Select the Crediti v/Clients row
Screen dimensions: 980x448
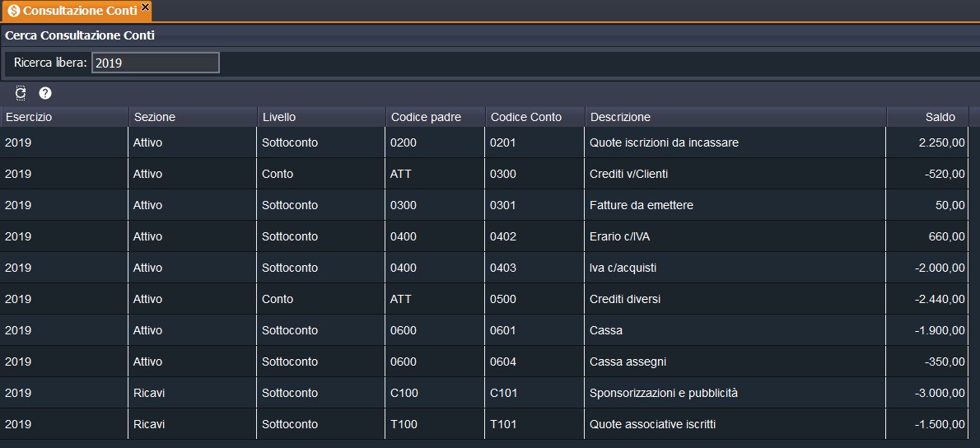(628, 174)
